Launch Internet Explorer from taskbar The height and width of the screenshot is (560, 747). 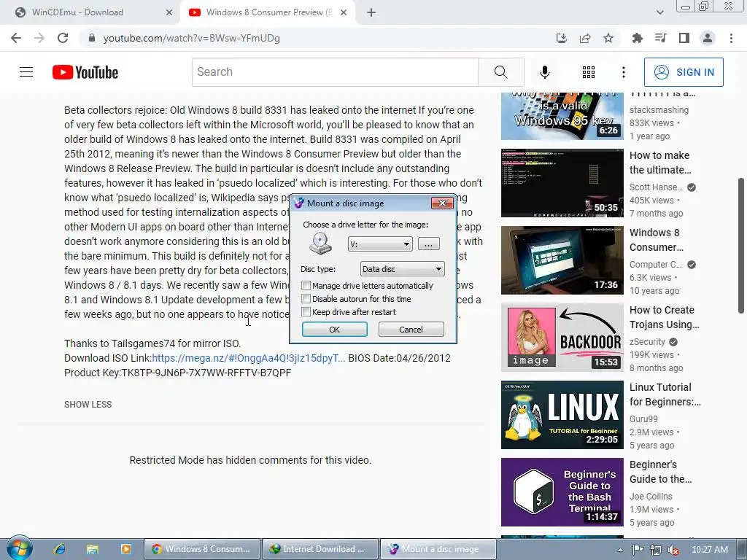[x=60, y=549]
